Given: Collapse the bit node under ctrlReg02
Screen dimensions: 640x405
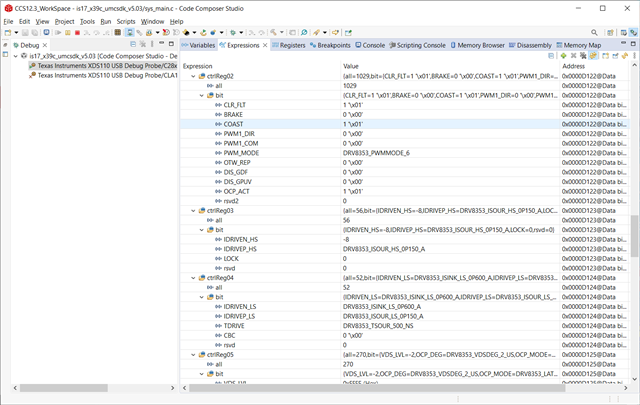Looking at the screenshot, I should click(202, 95).
